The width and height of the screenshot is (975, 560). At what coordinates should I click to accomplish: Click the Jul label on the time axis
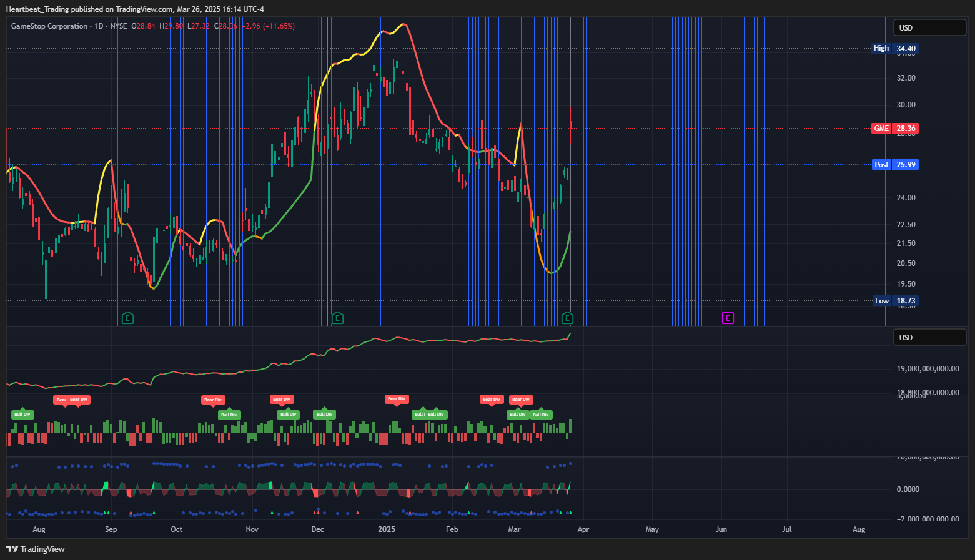[x=786, y=529]
